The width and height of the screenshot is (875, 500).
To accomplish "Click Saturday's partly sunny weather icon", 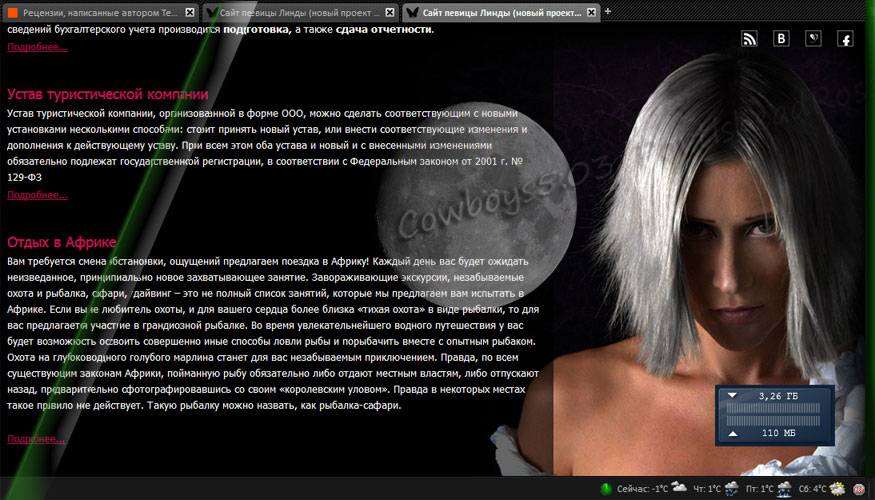I will [838, 488].
